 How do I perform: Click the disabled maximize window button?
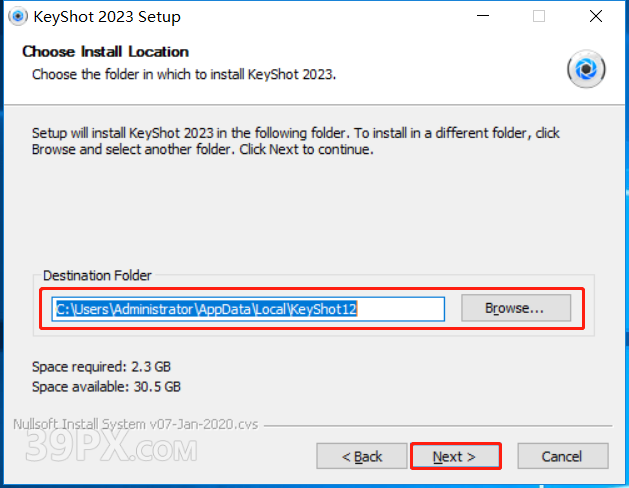pos(539,17)
